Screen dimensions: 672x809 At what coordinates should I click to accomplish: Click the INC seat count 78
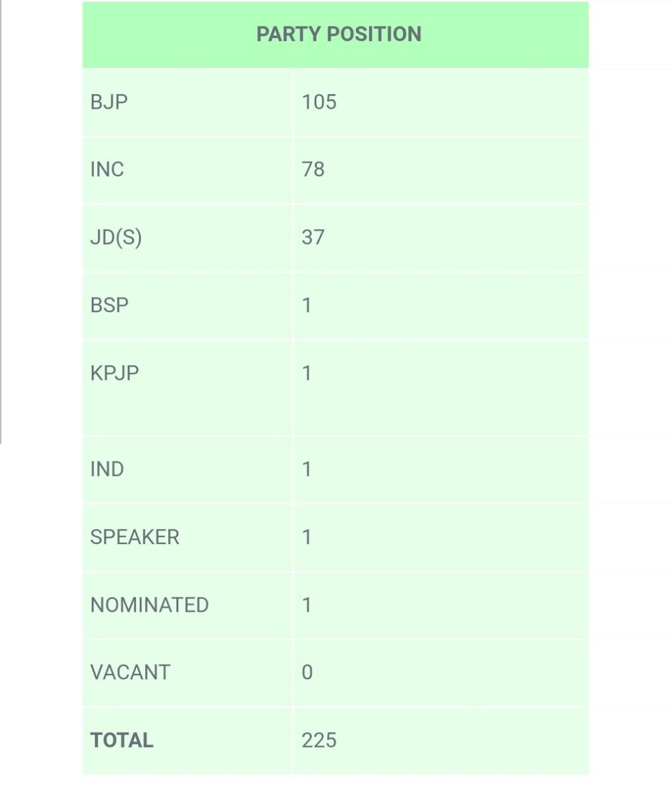pos(314,169)
